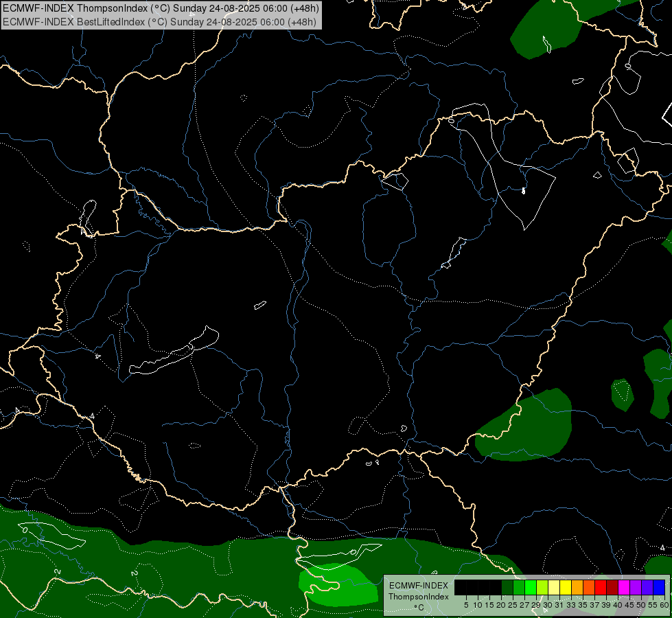Select the medium green 25–27 legend swatch
The image size is (672, 618).
point(519,587)
